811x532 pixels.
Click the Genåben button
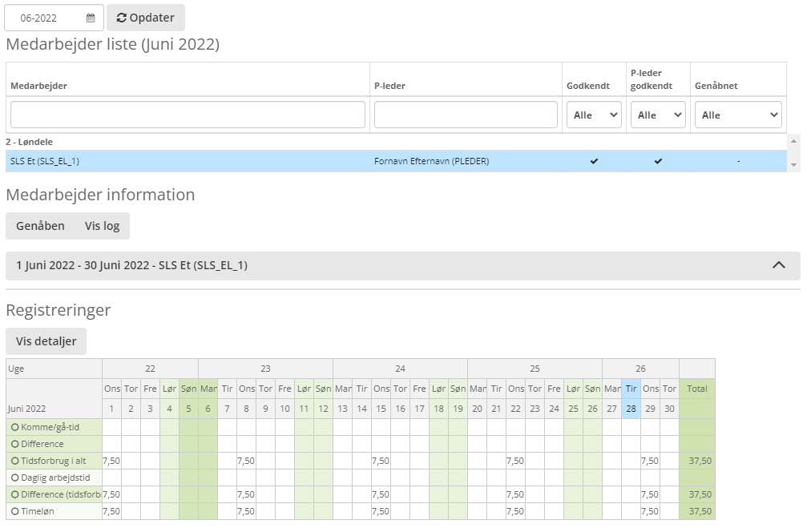coord(40,226)
